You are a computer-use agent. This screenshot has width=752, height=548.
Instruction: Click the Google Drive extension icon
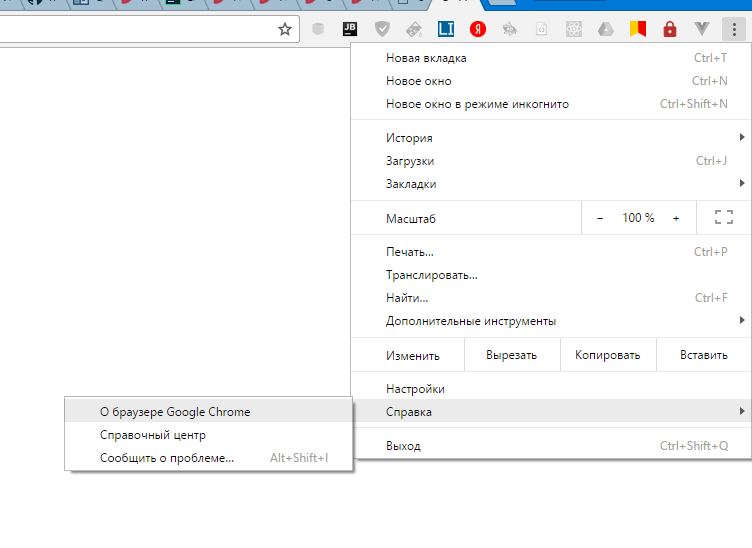(606, 30)
